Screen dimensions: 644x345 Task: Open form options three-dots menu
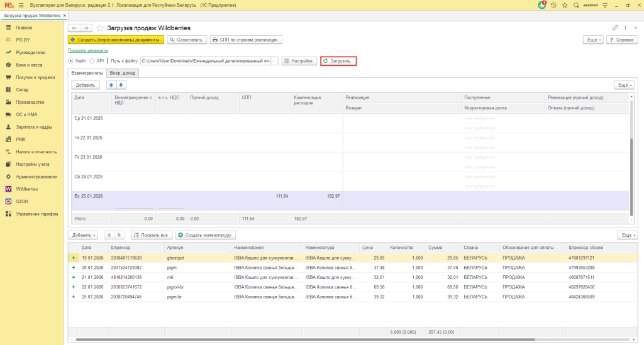[x=626, y=28]
